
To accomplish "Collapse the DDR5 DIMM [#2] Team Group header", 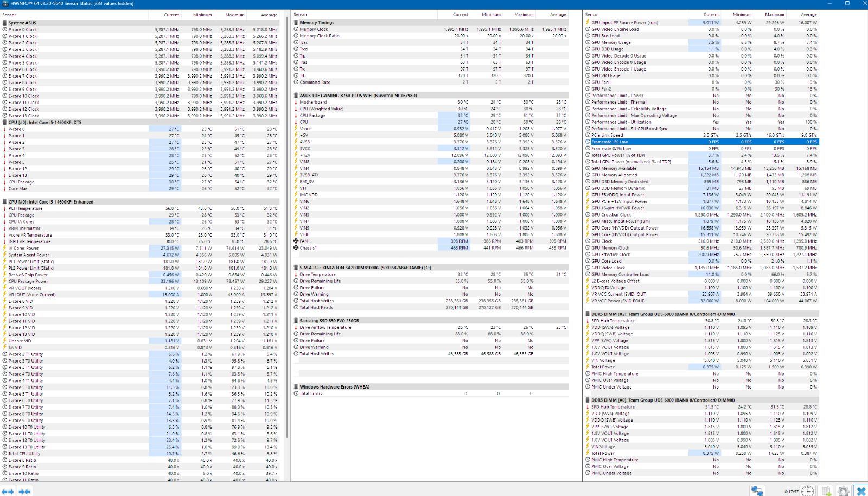I will (588, 314).
